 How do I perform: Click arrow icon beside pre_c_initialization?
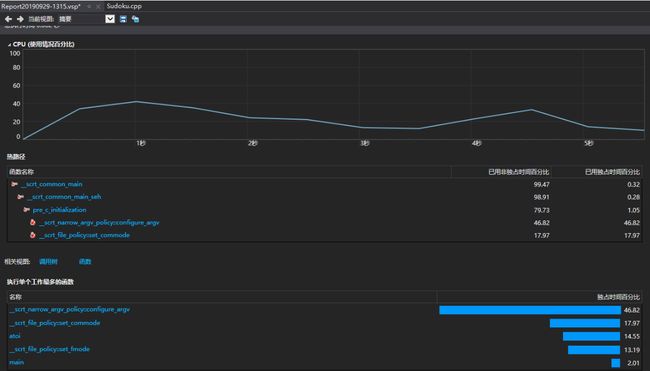(27, 210)
